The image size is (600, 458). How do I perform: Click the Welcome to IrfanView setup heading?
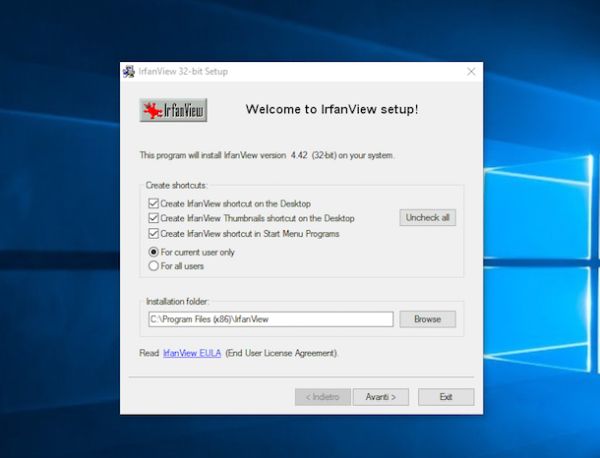(331, 109)
